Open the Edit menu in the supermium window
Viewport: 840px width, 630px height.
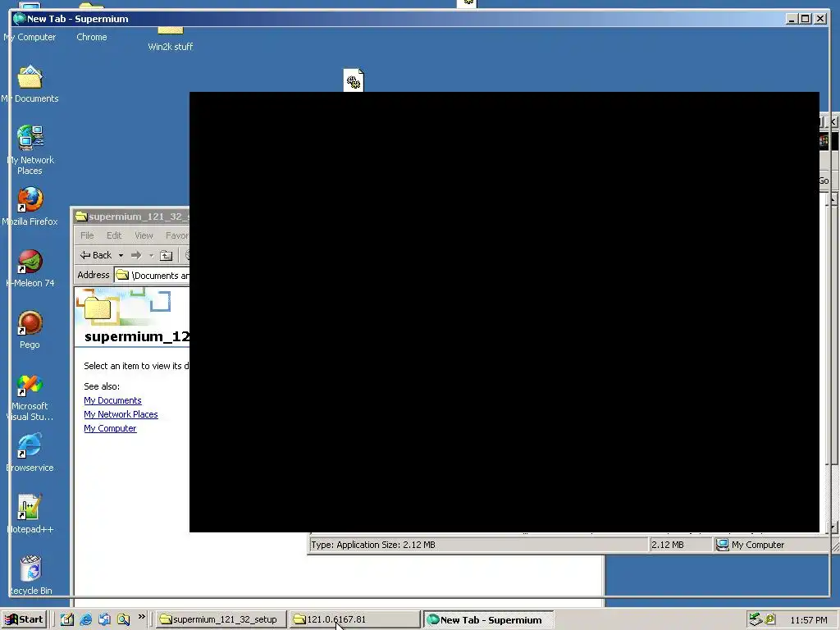[x=113, y=235]
